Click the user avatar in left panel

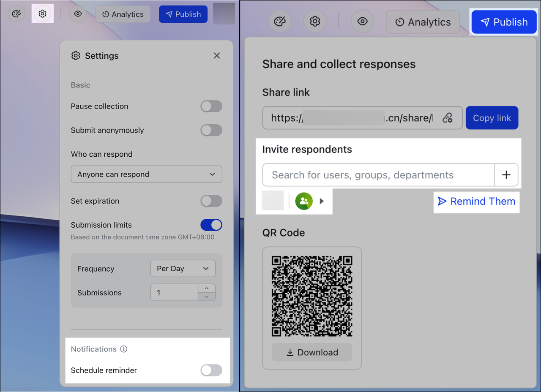pyautogui.click(x=224, y=14)
